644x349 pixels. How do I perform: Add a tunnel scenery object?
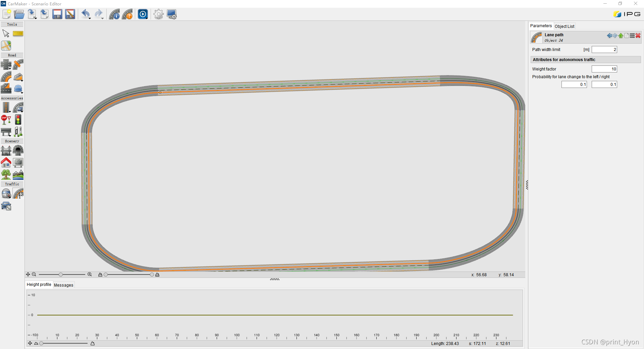(x=18, y=150)
